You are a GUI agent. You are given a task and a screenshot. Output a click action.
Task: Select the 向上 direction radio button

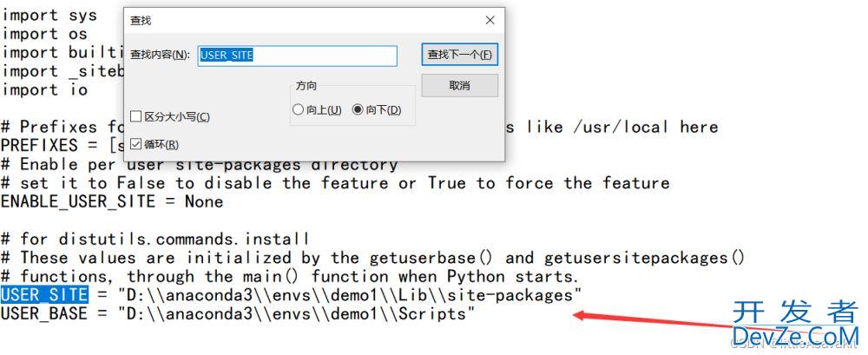tap(299, 110)
